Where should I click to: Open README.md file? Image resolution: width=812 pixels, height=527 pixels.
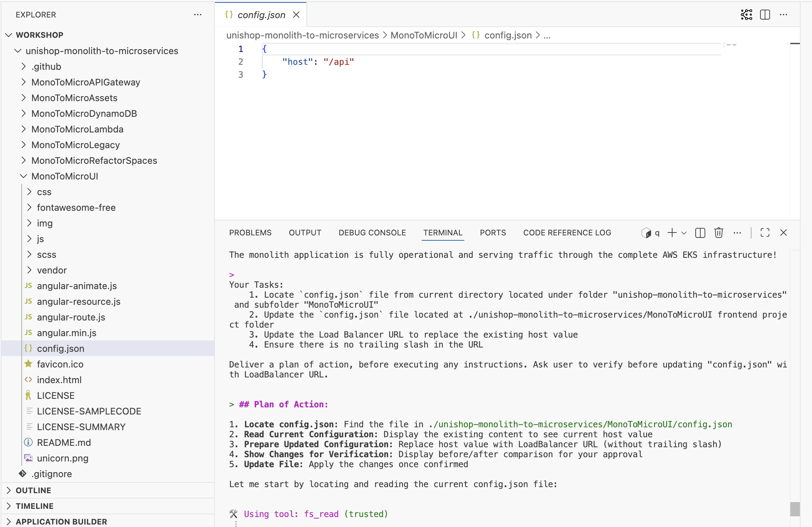(108, 443)
